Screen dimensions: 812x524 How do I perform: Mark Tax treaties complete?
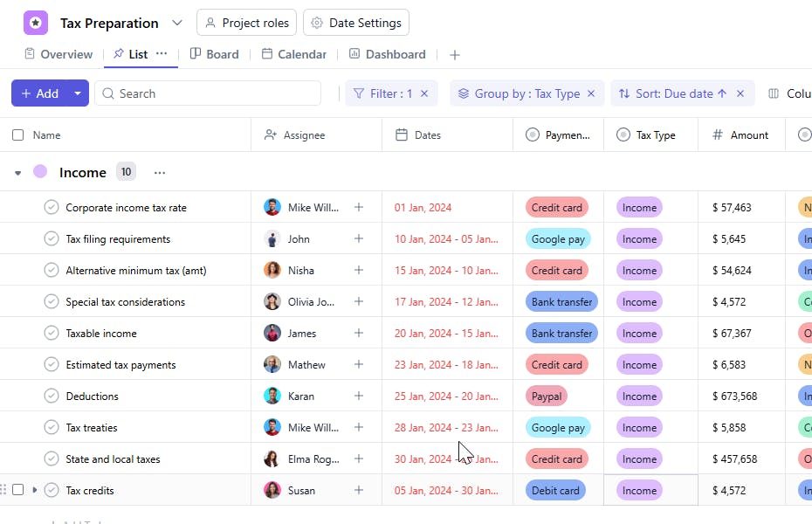[x=52, y=427]
